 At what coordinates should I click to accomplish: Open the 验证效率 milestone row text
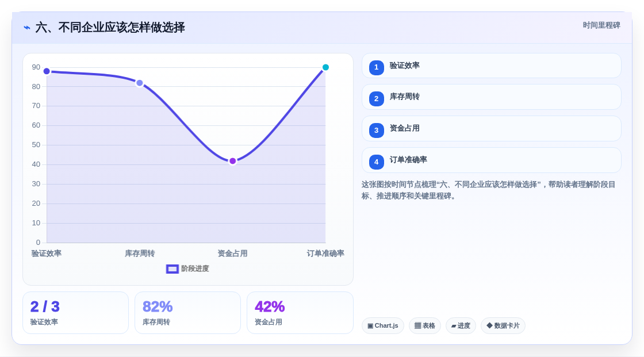(x=405, y=66)
